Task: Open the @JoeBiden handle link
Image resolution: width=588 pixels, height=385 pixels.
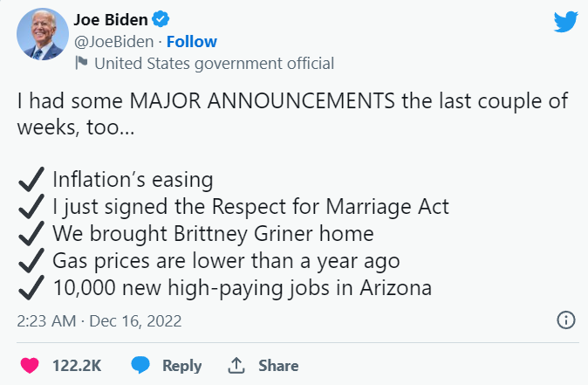Action: tap(115, 41)
